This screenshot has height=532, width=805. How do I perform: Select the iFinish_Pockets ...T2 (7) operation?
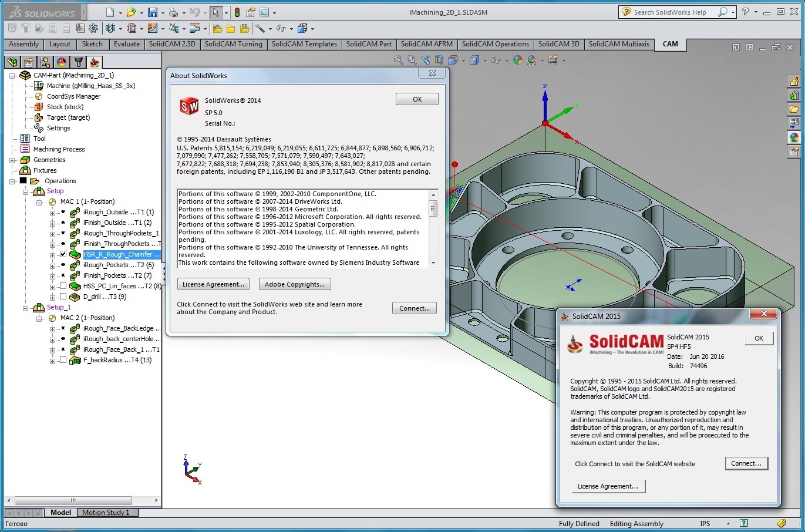click(x=117, y=275)
